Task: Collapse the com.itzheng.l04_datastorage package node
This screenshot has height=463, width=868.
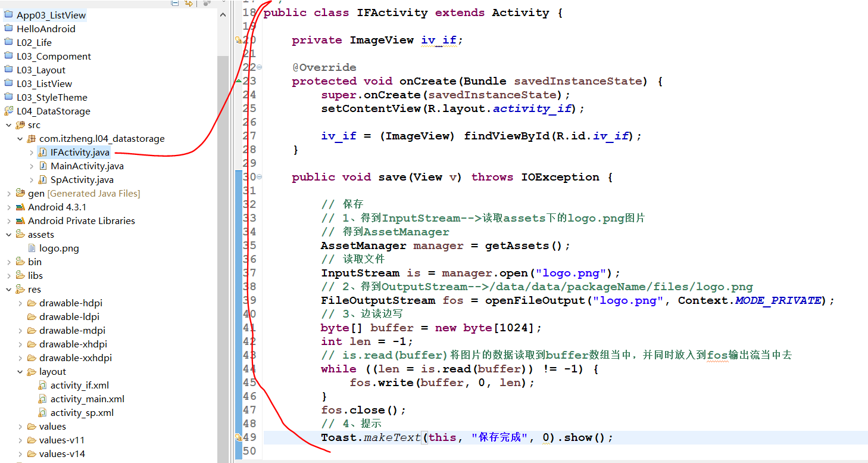Action: (x=20, y=139)
